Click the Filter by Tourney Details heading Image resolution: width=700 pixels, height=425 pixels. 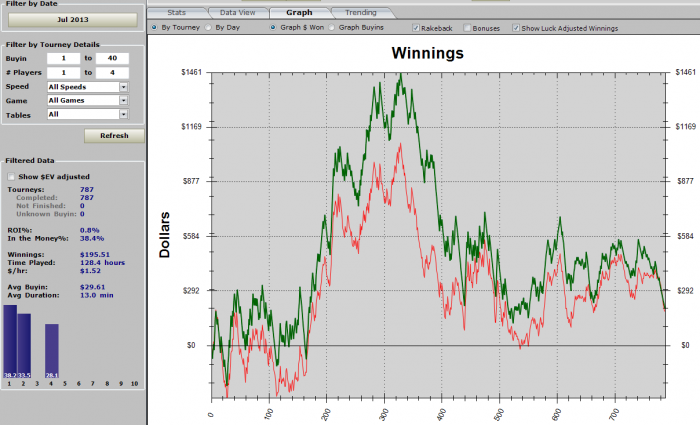[53, 45]
